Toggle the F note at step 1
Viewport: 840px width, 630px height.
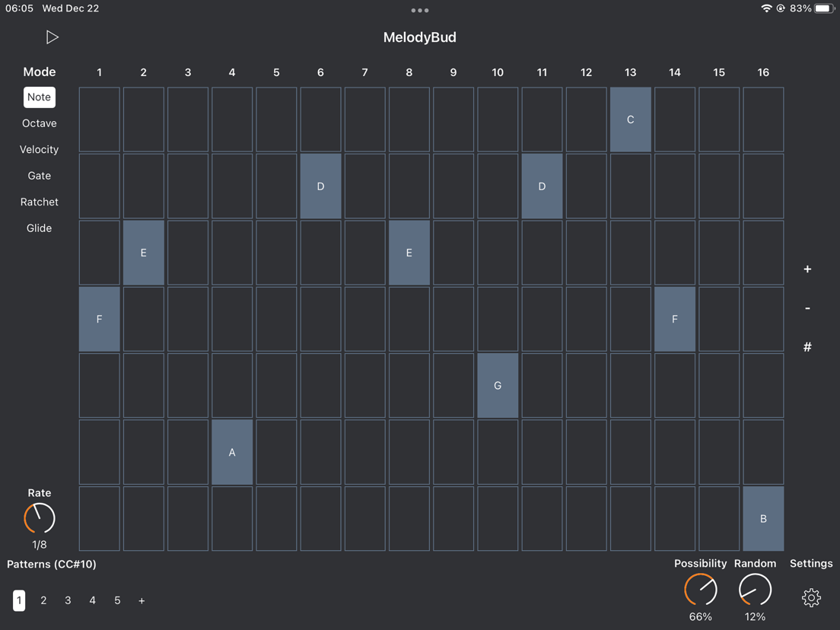99,319
